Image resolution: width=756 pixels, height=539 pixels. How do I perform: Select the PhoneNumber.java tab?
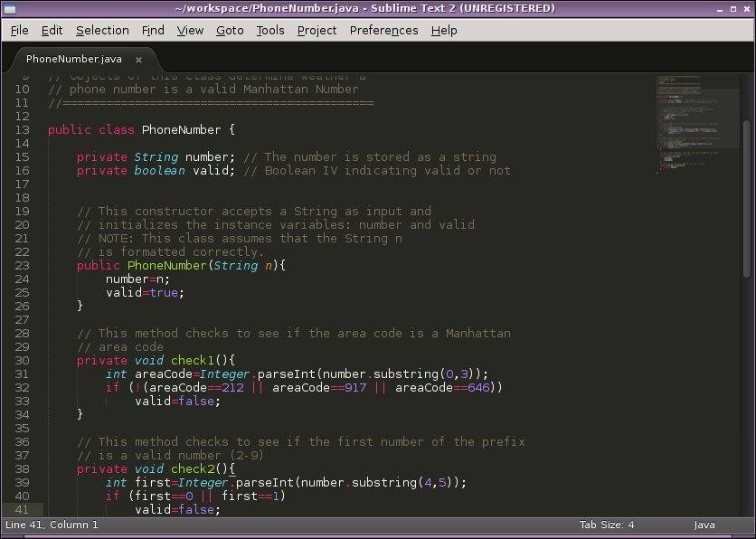click(72, 58)
